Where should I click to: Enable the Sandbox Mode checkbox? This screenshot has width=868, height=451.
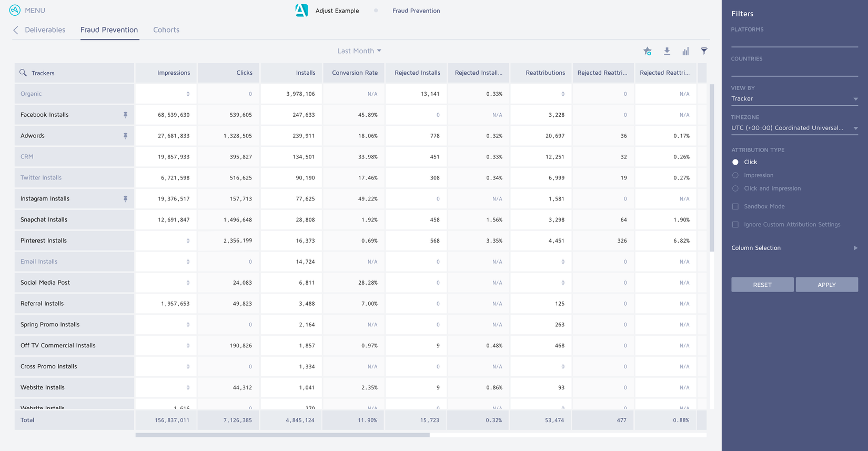735,206
